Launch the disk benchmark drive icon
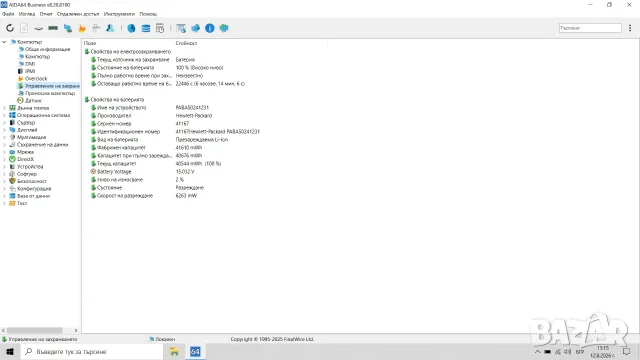The height and width of the screenshot is (360, 640). pyautogui.click(x=38, y=28)
